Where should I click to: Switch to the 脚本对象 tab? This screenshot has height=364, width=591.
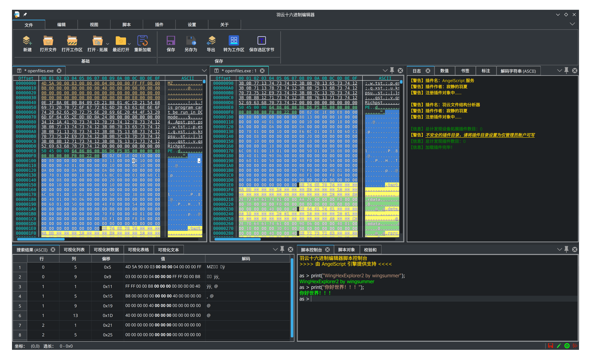point(346,250)
